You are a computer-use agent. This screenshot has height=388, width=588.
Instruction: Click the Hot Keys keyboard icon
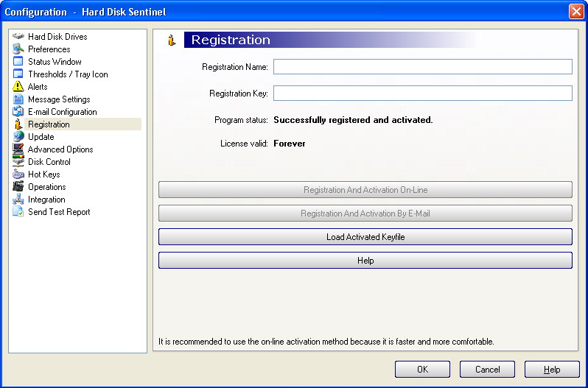pos(18,174)
